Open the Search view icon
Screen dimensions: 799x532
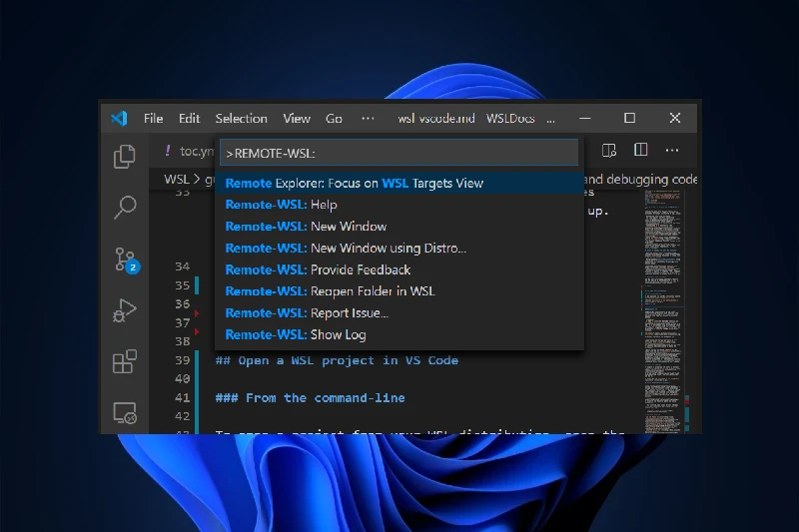click(124, 208)
